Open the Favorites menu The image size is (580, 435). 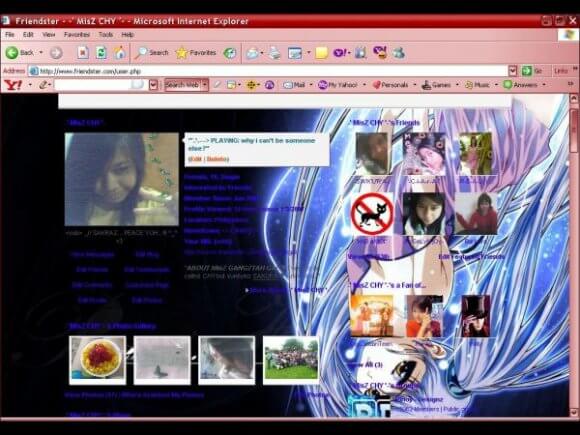pyautogui.click(x=77, y=35)
